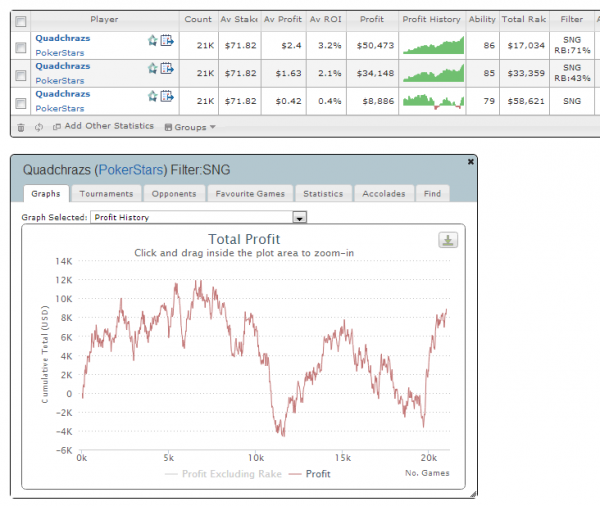Click the export notes icon in the $50,473 row

(167, 40)
